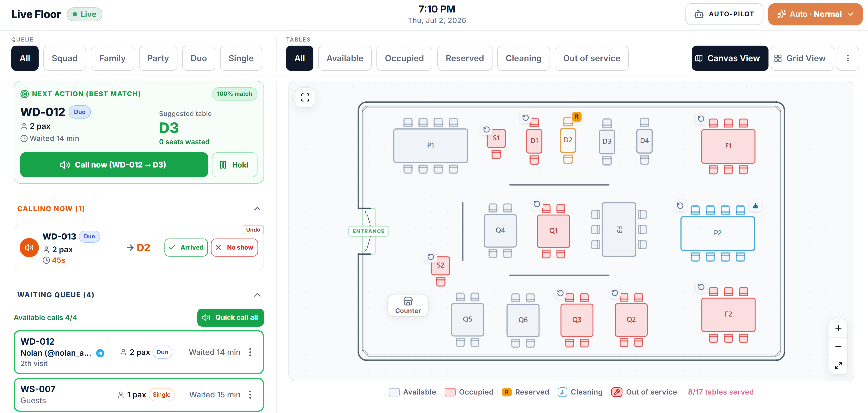Filter queue by Single
Image resolution: width=868 pixels, height=413 pixels.
coord(241,58)
